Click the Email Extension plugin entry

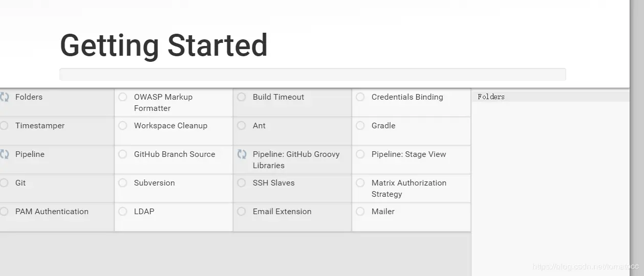click(282, 212)
